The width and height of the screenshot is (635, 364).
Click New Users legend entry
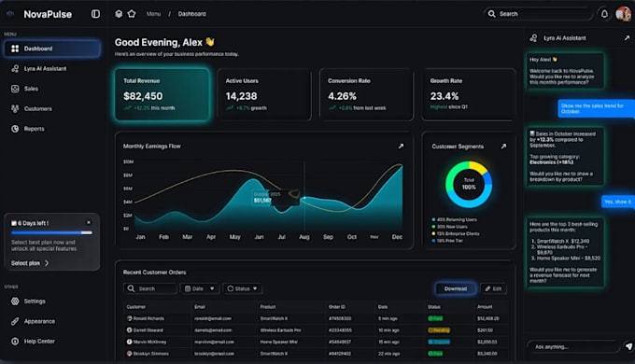(449, 227)
